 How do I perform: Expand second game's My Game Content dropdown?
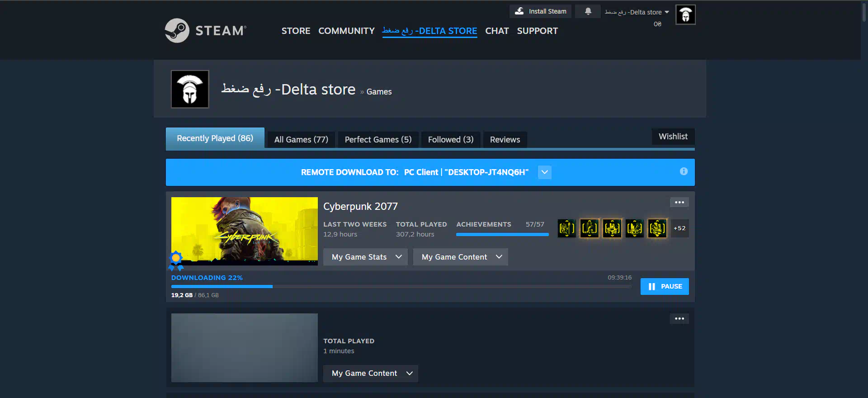pyautogui.click(x=371, y=374)
